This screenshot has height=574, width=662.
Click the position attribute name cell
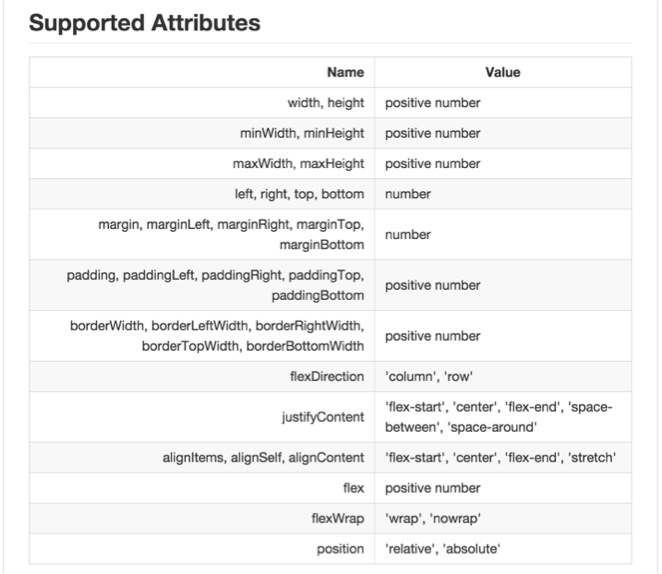341,549
